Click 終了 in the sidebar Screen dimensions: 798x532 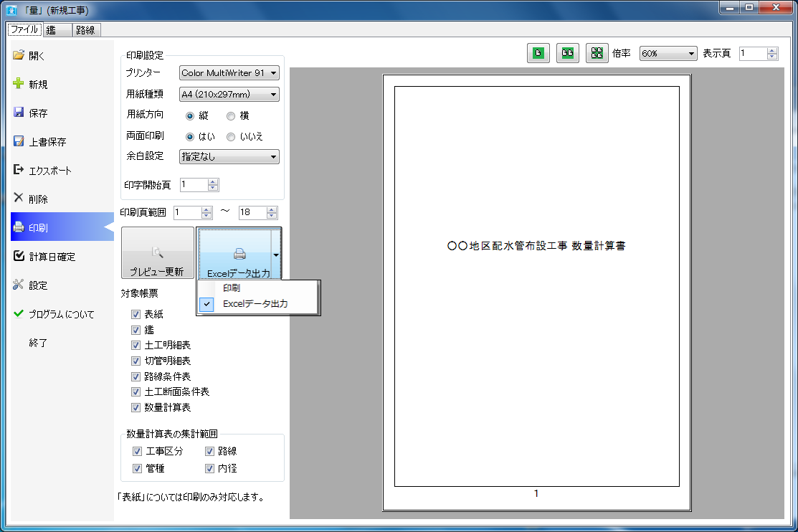[39, 343]
